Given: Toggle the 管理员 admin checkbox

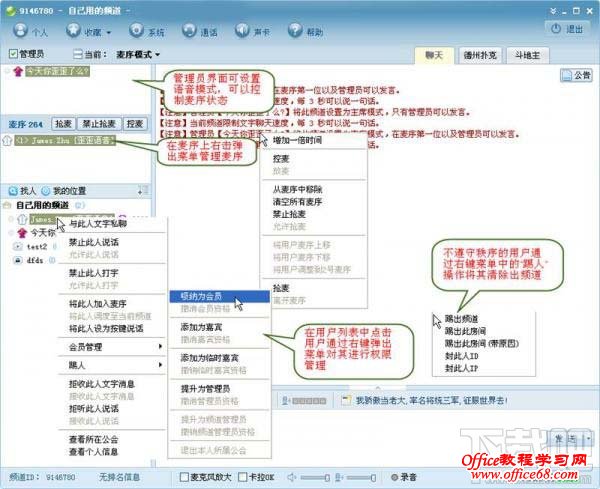Looking at the screenshot, I should (x=13, y=54).
